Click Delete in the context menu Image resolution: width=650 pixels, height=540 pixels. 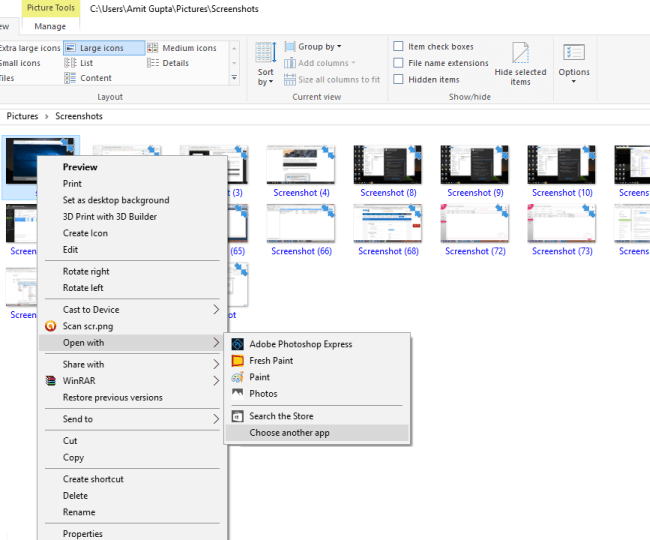pyautogui.click(x=75, y=496)
